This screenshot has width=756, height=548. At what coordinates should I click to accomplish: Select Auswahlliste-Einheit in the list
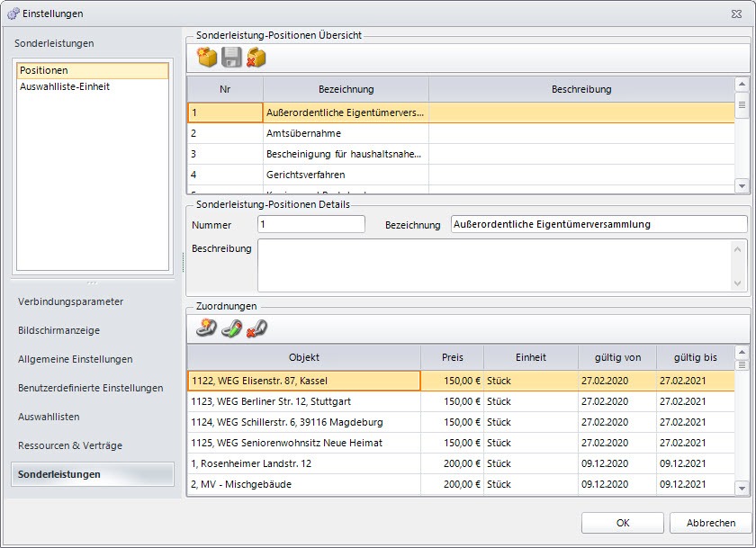point(93,86)
